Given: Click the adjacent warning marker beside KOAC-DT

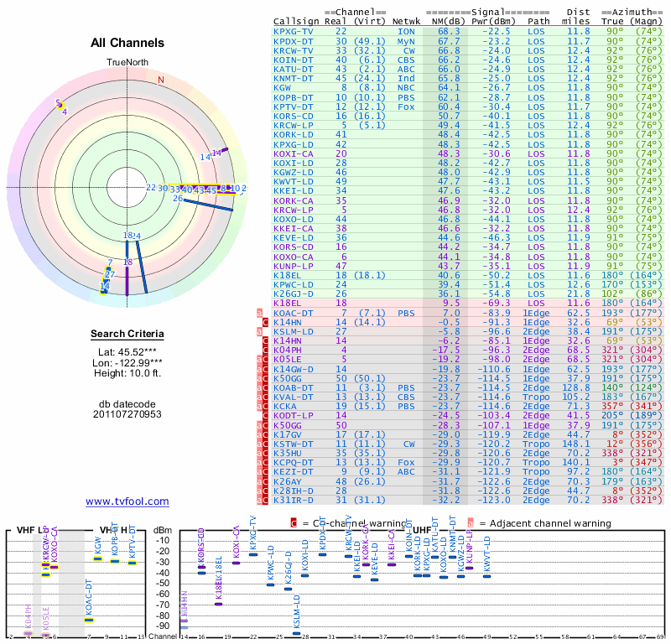Looking at the screenshot, I should coord(259,314).
